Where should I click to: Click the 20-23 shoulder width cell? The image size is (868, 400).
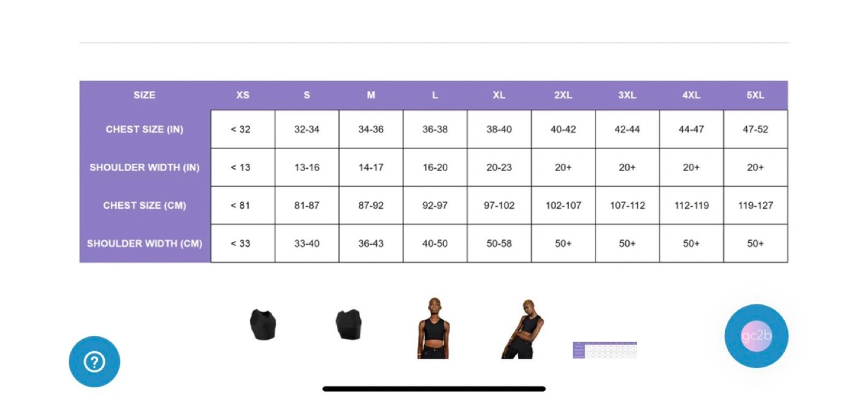click(x=499, y=167)
